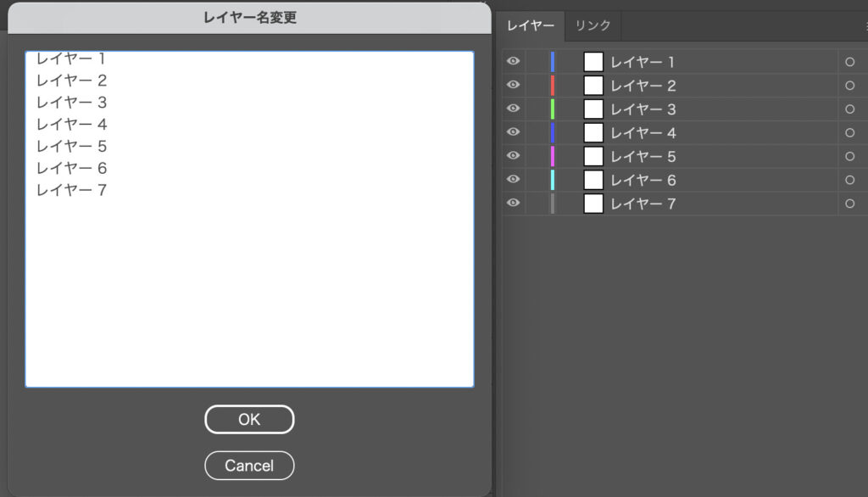Hide レイヤー 1 using its eye icon
The height and width of the screenshot is (497, 868).
pos(513,61)
